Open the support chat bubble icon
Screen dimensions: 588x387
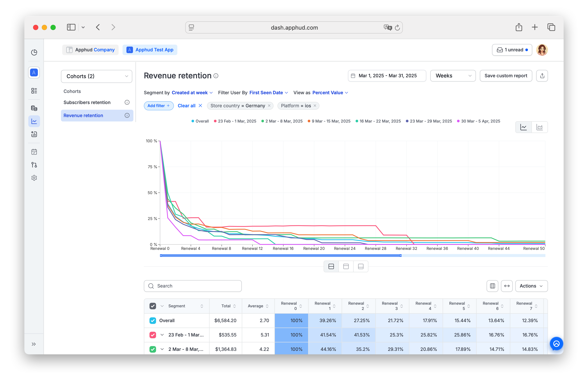(x=556, y=343)
